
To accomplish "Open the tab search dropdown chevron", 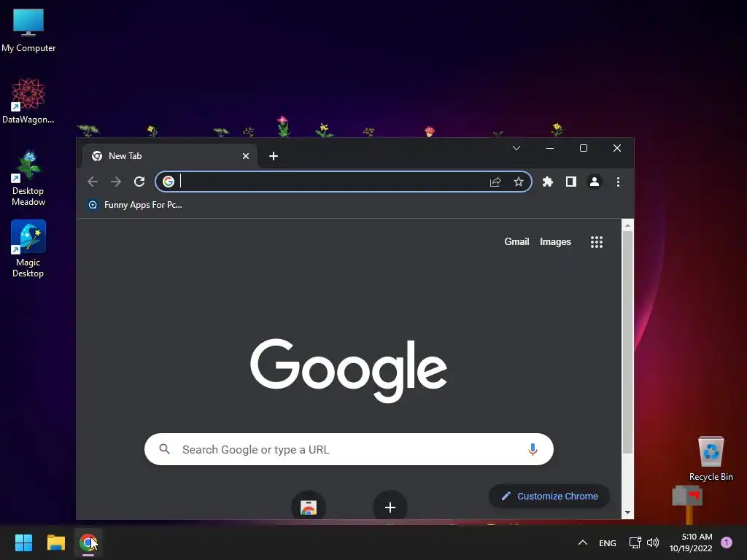I will [516, 148].
